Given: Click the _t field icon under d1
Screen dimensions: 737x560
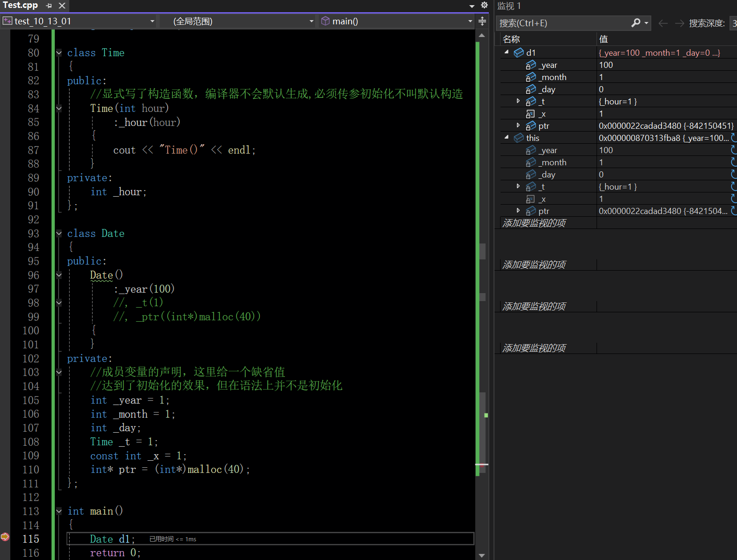Looking at the screenshot, I should coord(531,101).
